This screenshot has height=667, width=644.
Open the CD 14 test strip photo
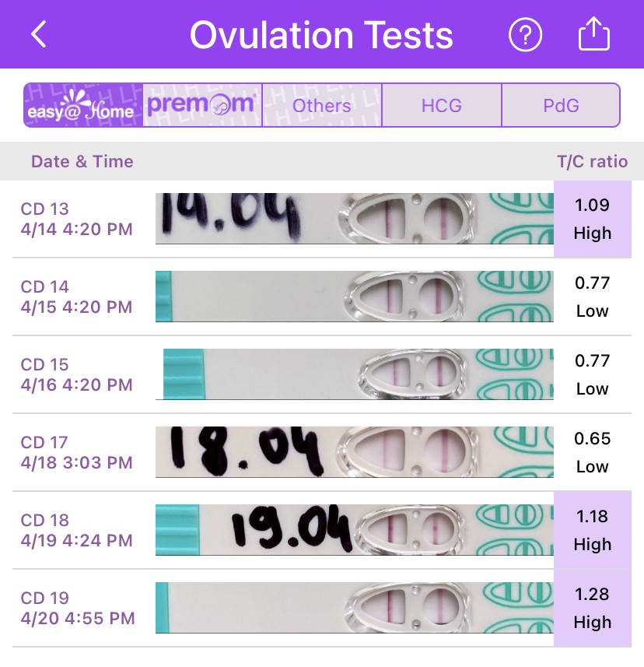354,297
